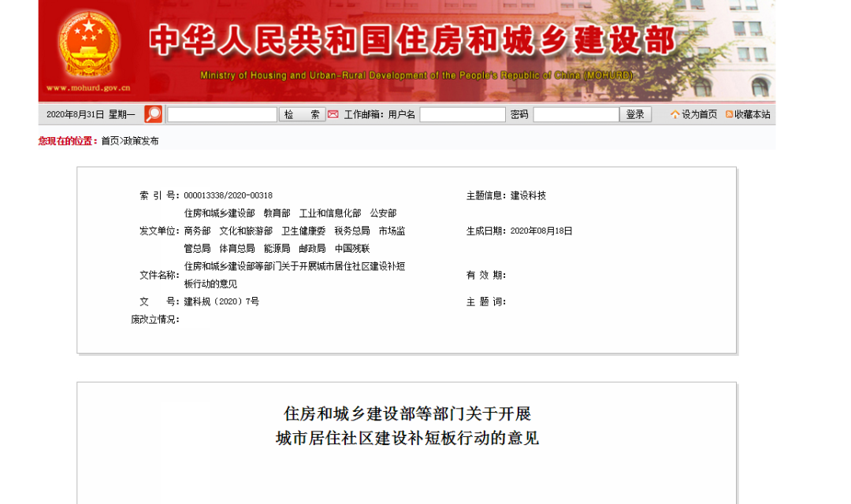Click the 设为首页 link
The height and width of the screenshot is (504, 851).
pyautogui.click(x=699, y=114)
